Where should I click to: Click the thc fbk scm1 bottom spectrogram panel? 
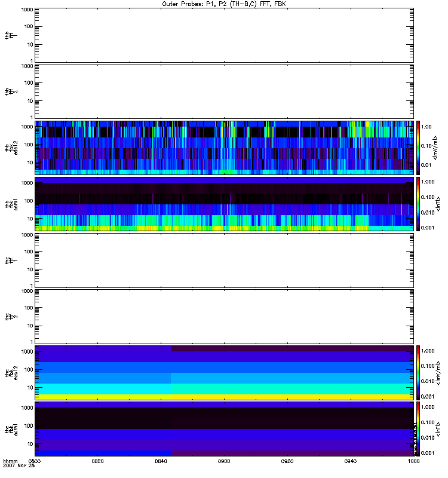[224, 428]
